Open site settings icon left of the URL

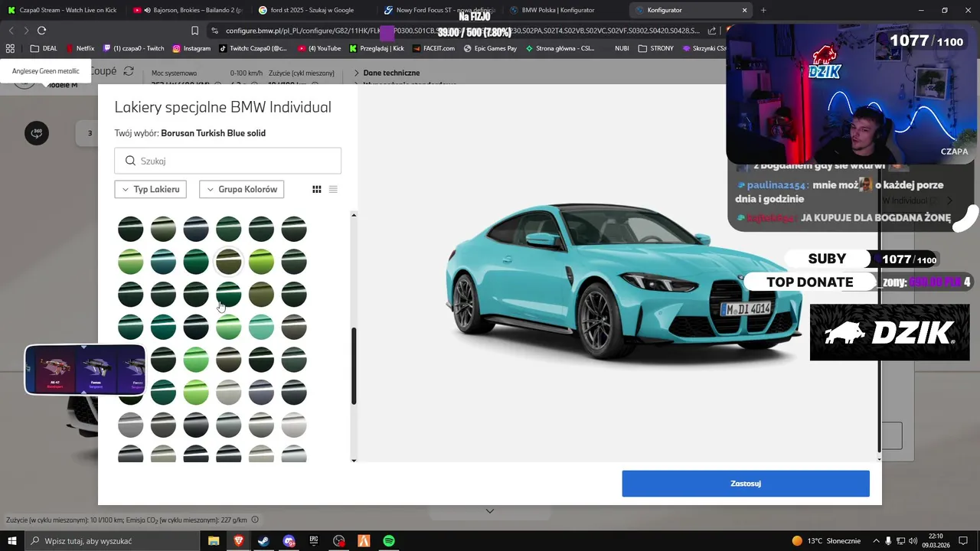click(x=214, y=31)
